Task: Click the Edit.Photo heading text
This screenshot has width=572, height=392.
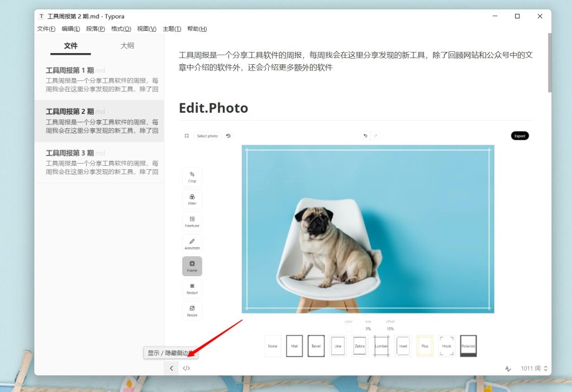Action: [x=213, y=108]
